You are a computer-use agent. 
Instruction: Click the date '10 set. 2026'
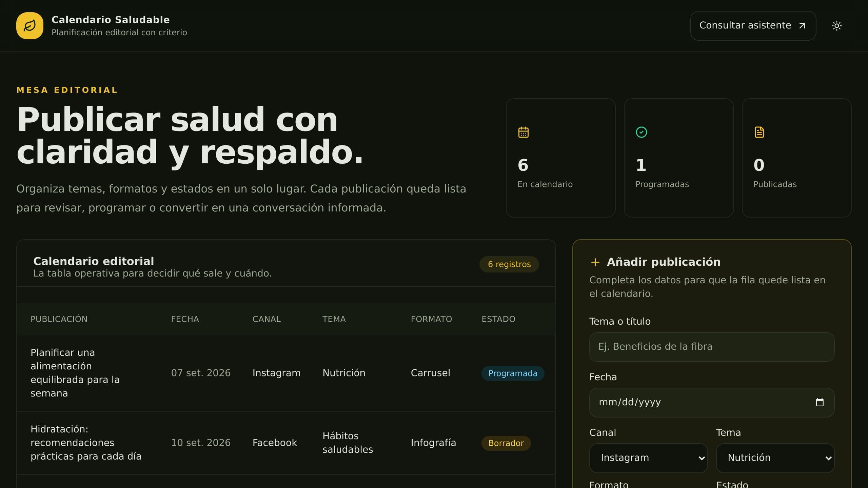201,443
